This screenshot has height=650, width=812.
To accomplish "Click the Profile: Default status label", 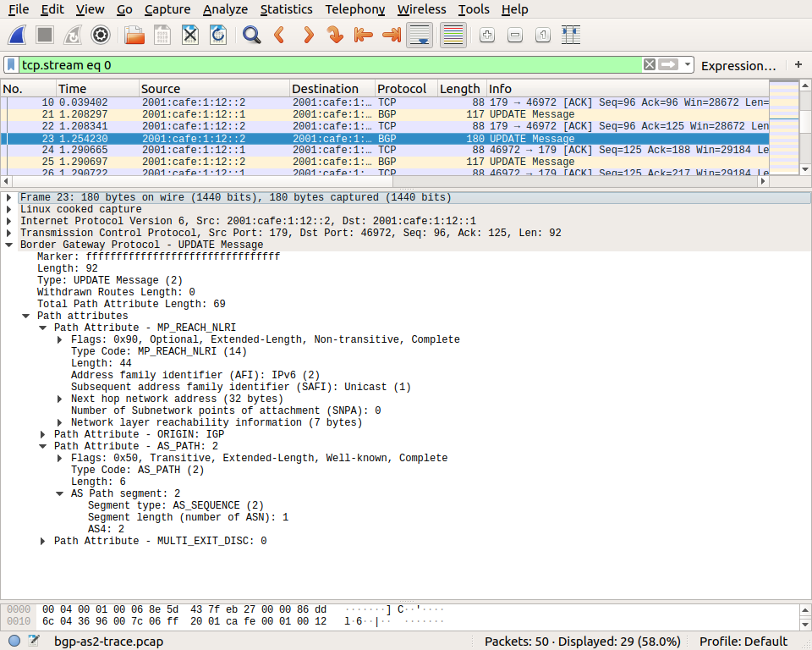I will pos(743,642).
